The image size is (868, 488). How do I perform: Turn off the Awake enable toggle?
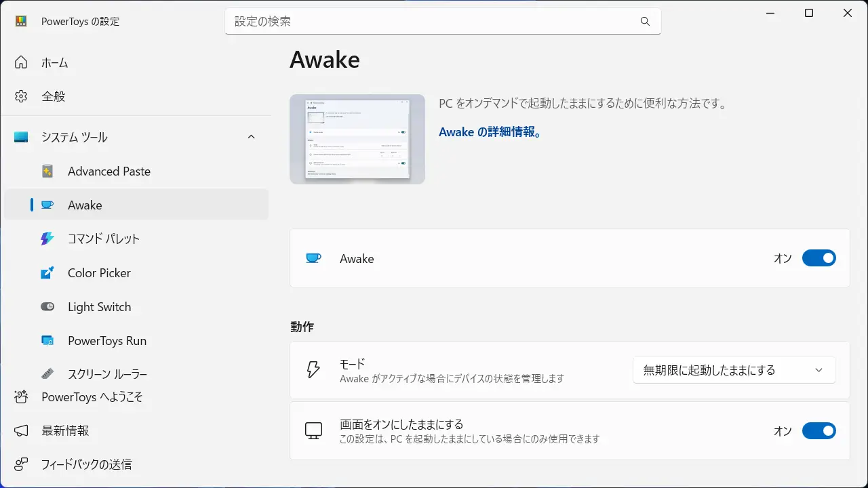tap(819, 258)
